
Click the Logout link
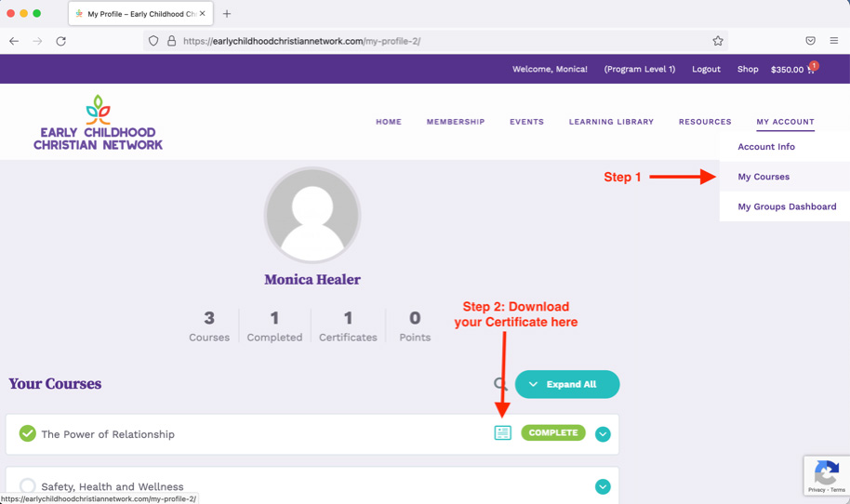(706, 70)
